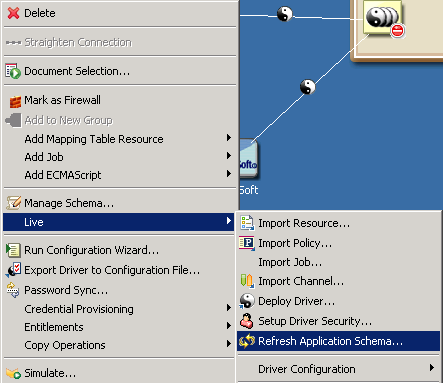Open Driver Configuration submenu entry
This screenshot has height=383, width=443.
point(339,369)
